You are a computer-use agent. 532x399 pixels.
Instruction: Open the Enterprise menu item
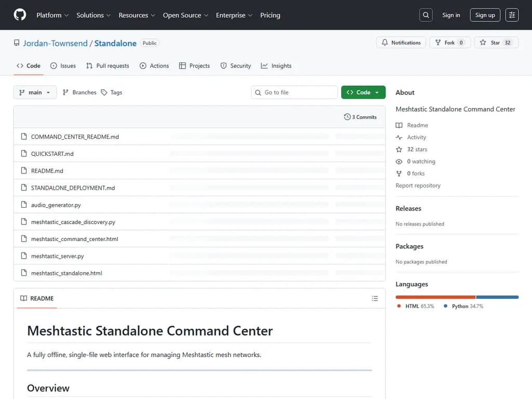coord(231,15)
